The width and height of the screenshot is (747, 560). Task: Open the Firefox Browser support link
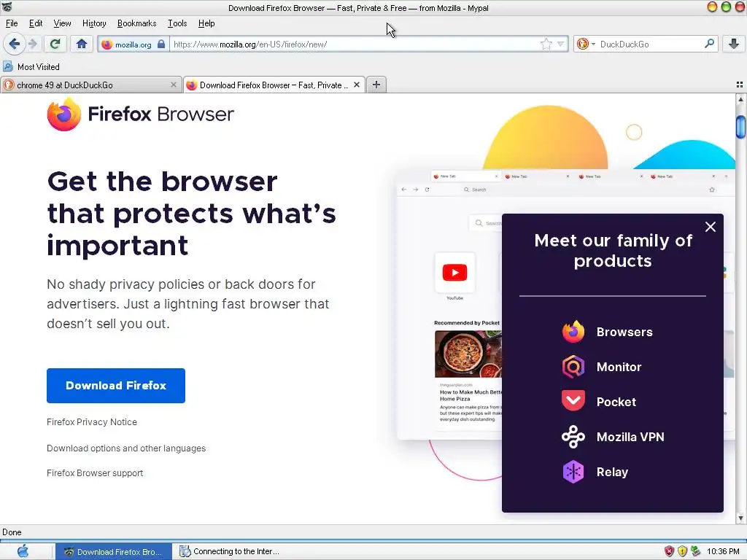[95, 472]
